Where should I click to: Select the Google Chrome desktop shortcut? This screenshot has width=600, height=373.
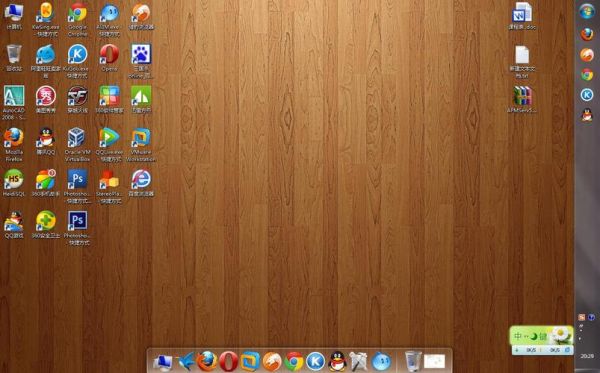[77, 19]
